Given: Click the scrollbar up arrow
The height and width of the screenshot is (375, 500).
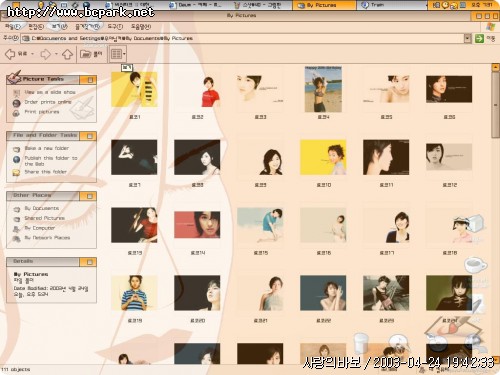Looking at the screenshot, I should (x=495, y=68).
